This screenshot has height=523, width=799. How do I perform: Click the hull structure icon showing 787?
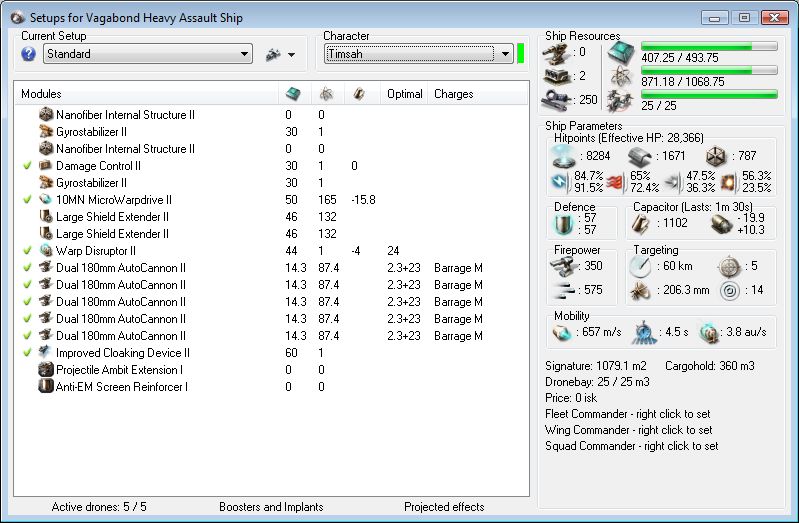716,156
